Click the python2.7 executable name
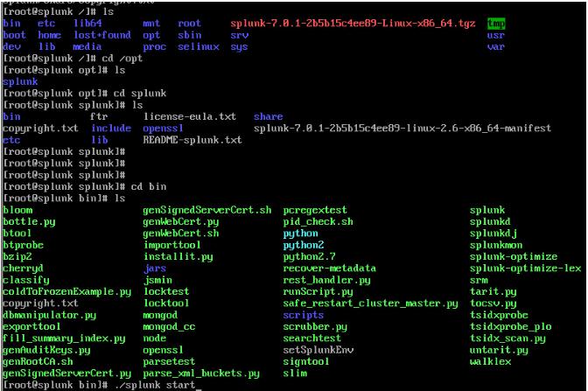 (309, 257)
